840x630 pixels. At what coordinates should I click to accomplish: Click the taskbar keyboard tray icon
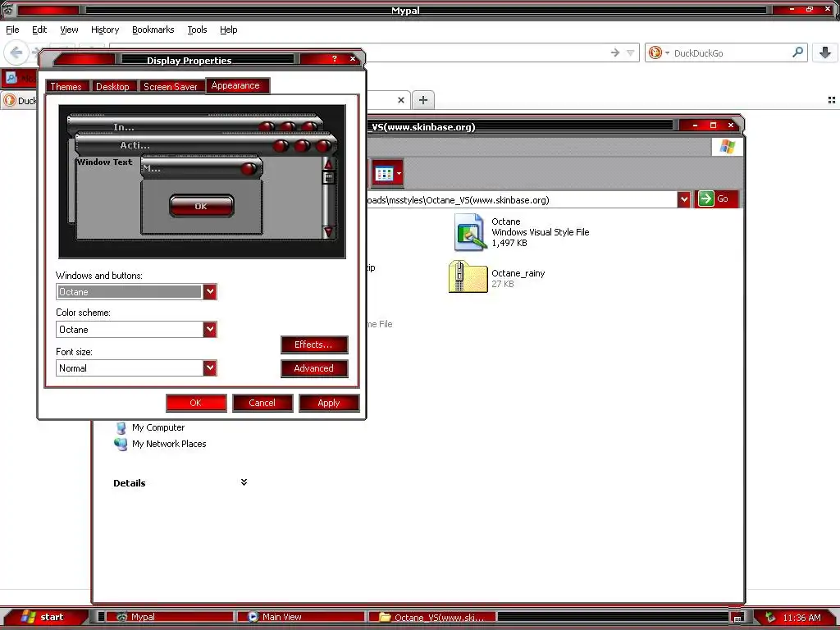point(737,618)
